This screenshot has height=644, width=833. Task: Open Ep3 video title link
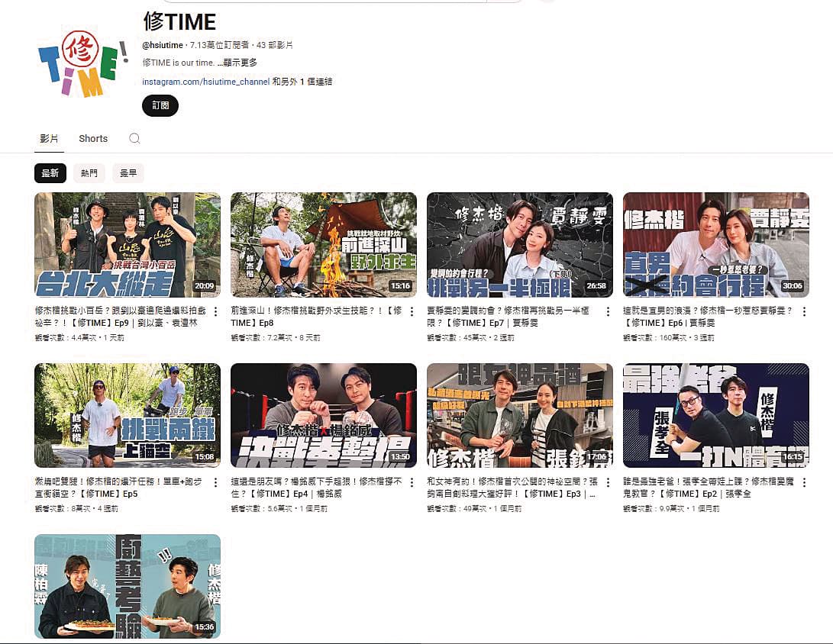512,488
